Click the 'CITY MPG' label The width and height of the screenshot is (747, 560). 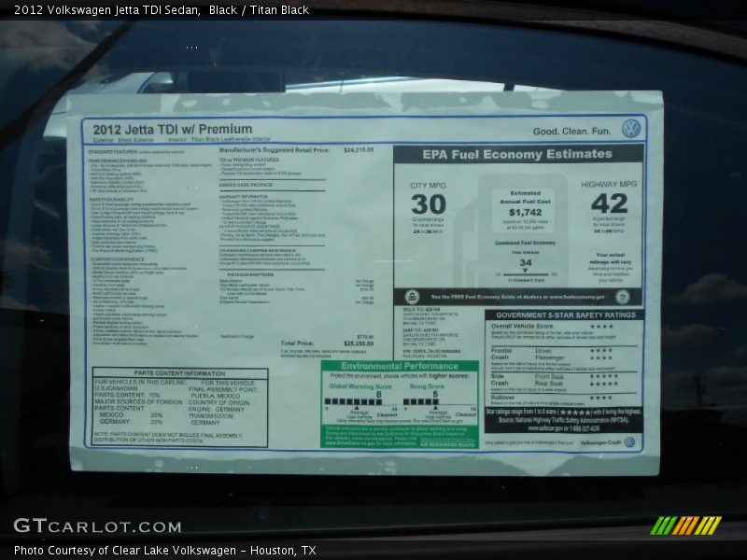click(428, 186)
